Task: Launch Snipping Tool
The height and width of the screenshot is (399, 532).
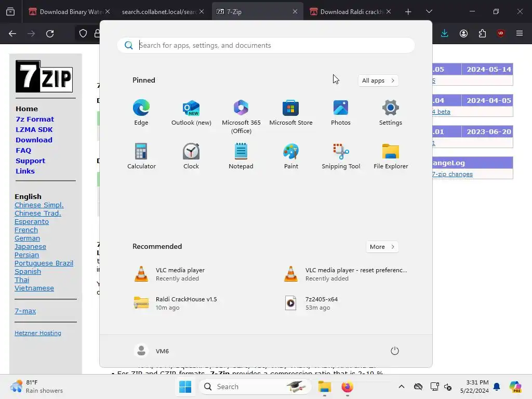Action: pos(341,156)
